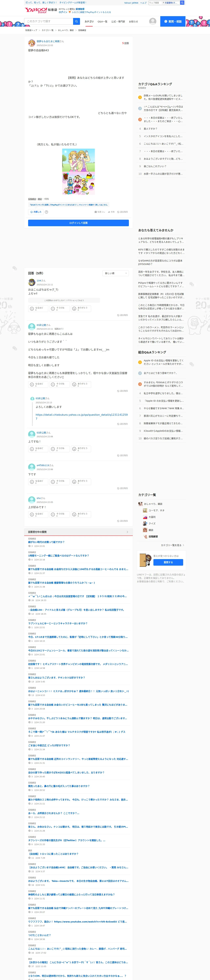Click the 大喜利 category icon

145,517
